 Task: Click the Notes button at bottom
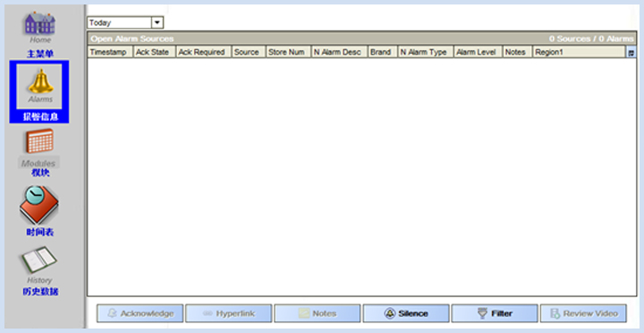318,313
